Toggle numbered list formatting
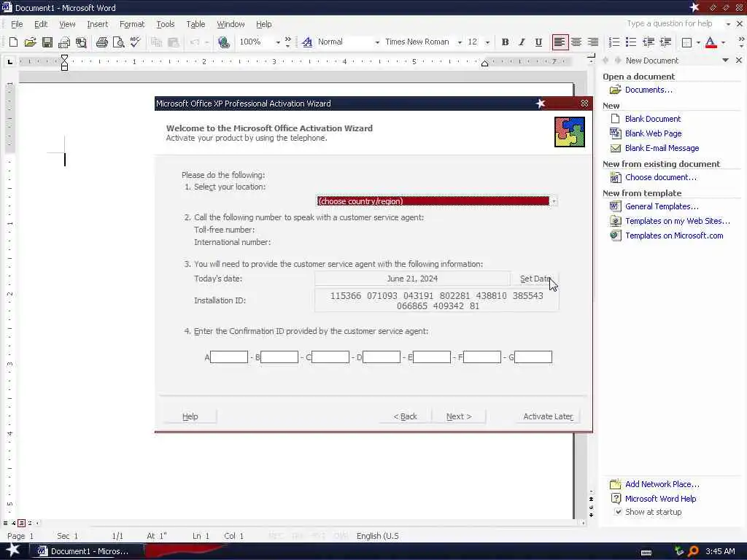The image size is (747, 560). click(614, 42)
